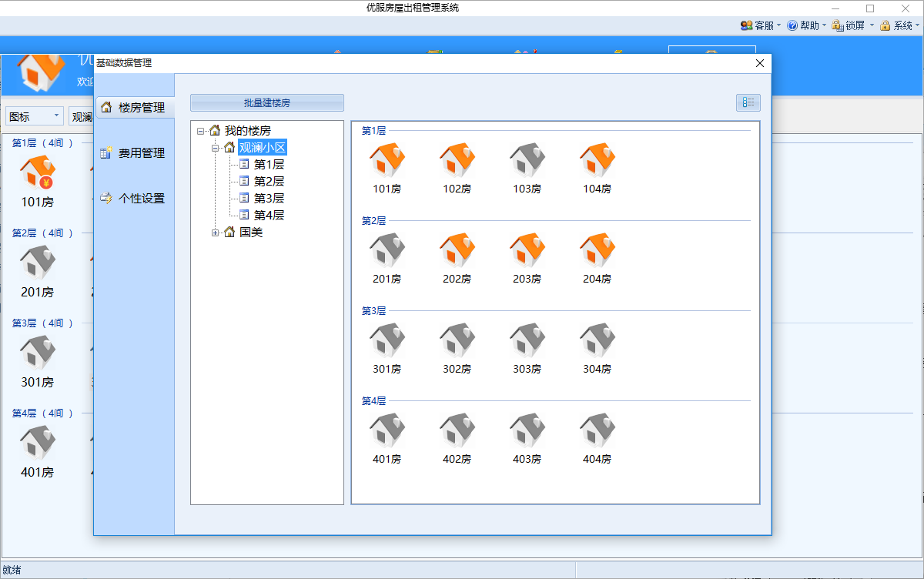Expand the 国美 tree node
This screenshot has height=579, width=924.
coord(216,233)
